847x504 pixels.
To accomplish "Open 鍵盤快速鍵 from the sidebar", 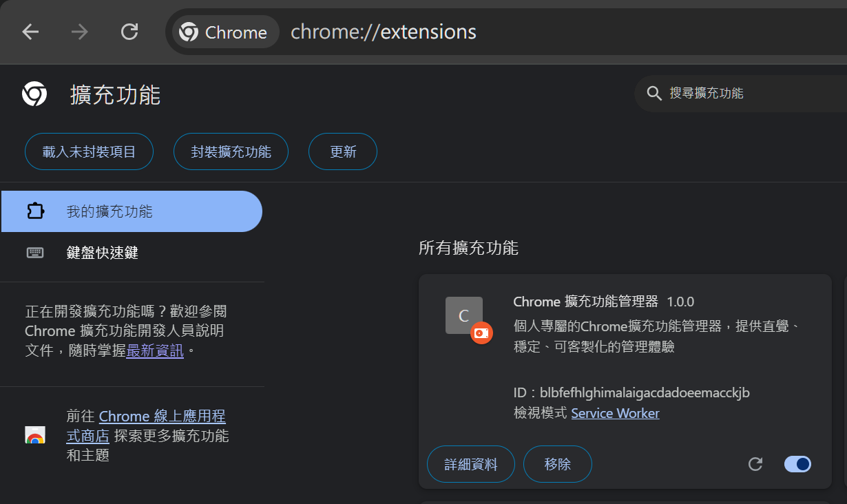I will click(102, 253).
